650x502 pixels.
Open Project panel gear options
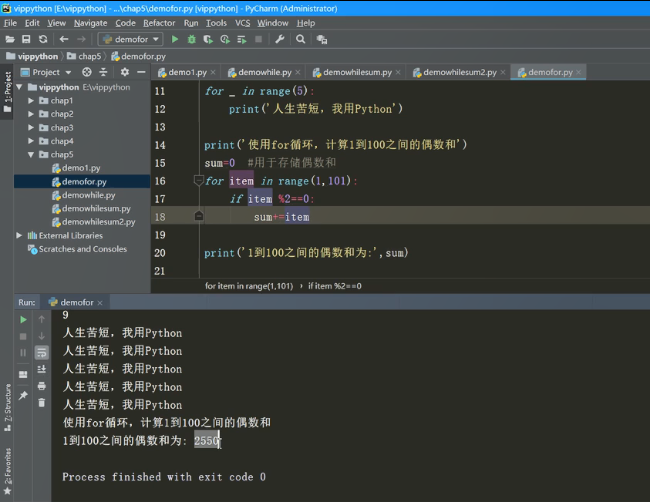124,72
